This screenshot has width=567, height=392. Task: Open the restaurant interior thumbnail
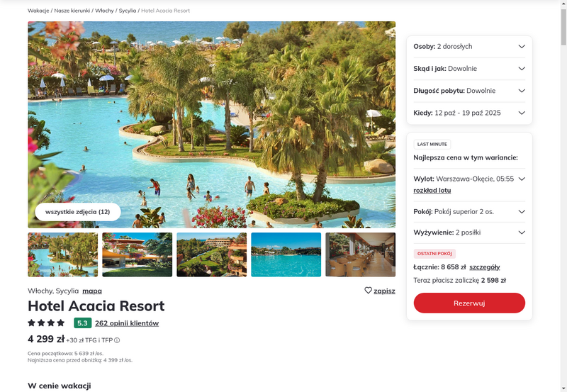click(361, 254)
